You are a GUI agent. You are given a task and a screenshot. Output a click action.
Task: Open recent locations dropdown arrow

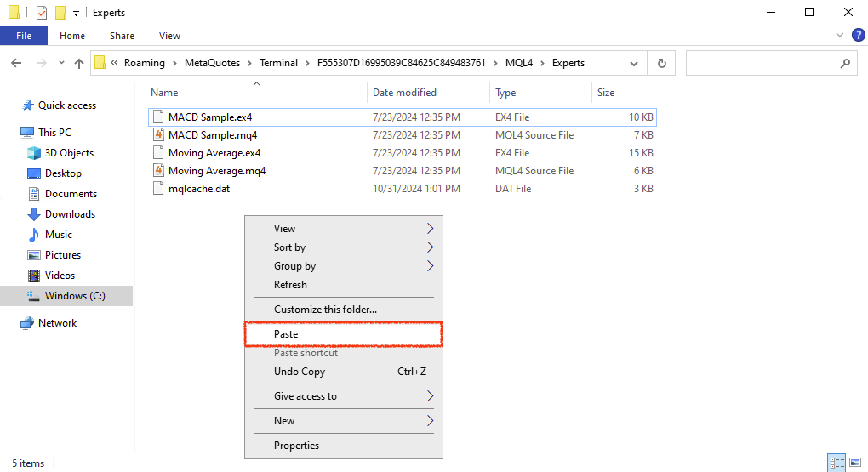pyautogui.click(x=61, y=63)
